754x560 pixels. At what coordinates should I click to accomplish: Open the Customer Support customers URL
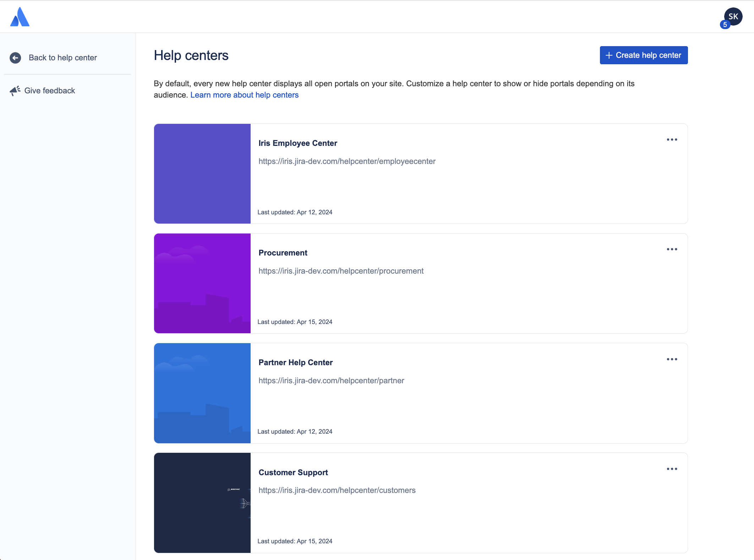tap(337, 490)
